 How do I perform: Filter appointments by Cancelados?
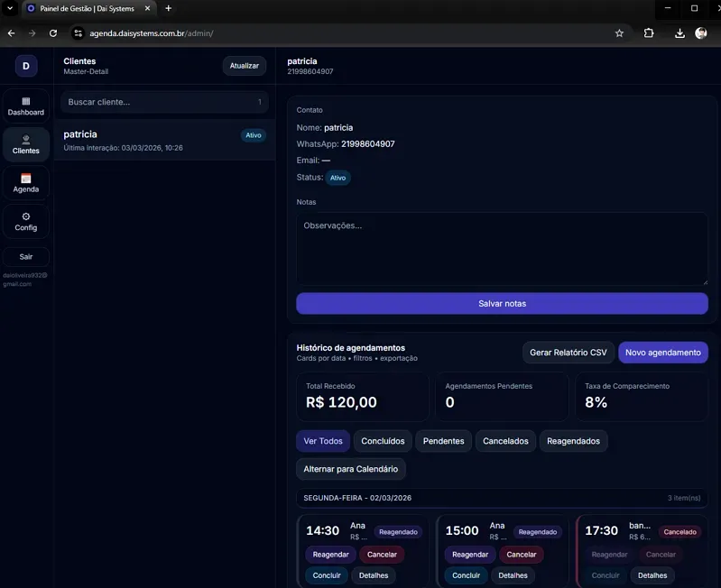pyautogui.click(x=505, y=441)
